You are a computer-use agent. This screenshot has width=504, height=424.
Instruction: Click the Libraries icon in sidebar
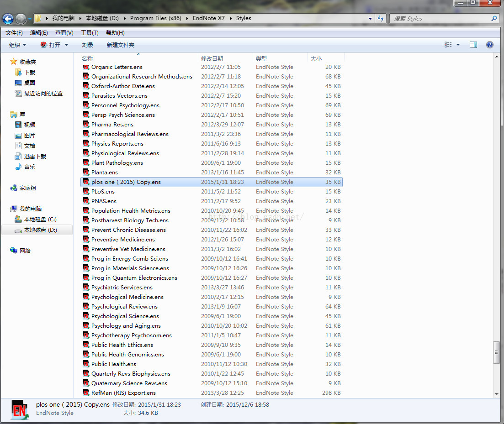14,114
